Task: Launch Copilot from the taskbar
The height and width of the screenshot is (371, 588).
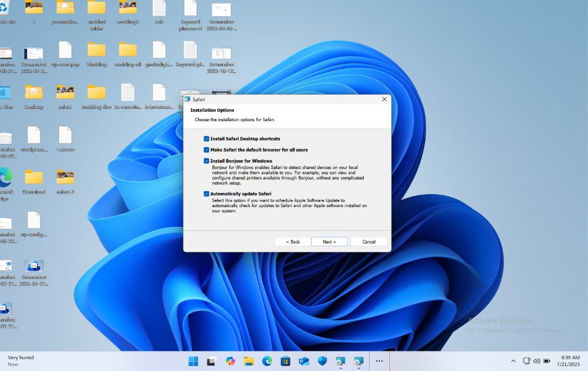Action: coord(230,360)
